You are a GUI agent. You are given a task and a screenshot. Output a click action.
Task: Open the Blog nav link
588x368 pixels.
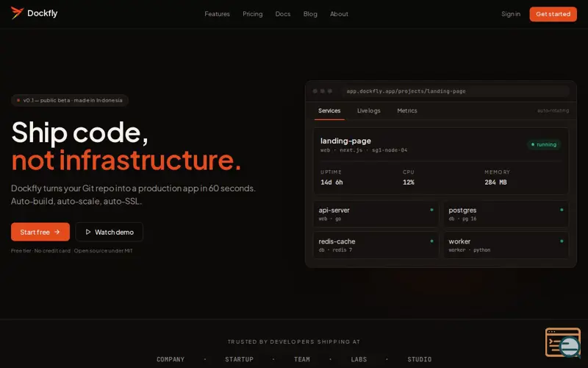tap(310, 14)
